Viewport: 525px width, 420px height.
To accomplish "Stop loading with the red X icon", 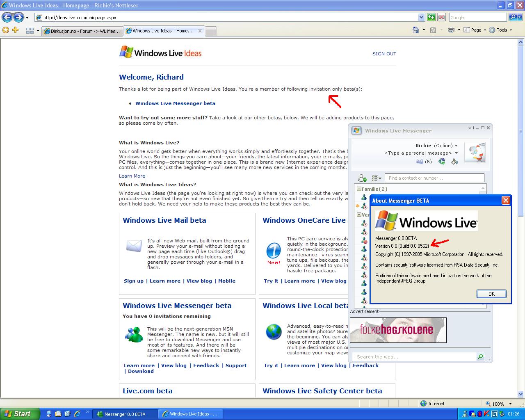I will (x=441, y=17).
